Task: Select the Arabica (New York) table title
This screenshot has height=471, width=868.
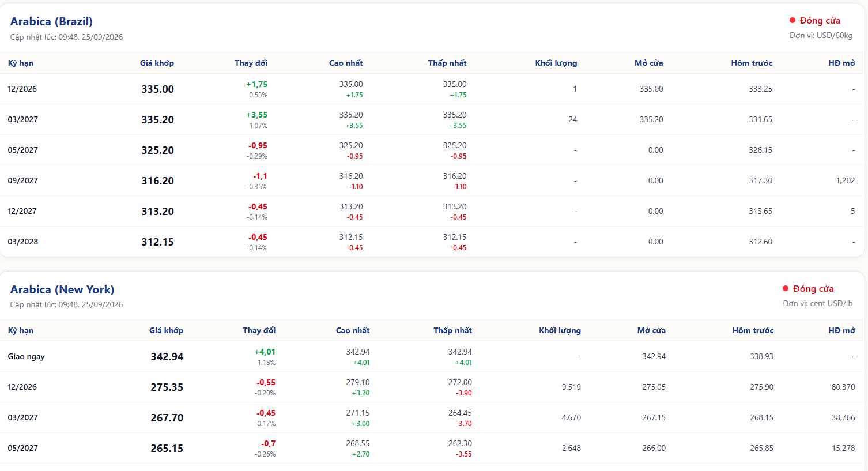Action: 62,289
